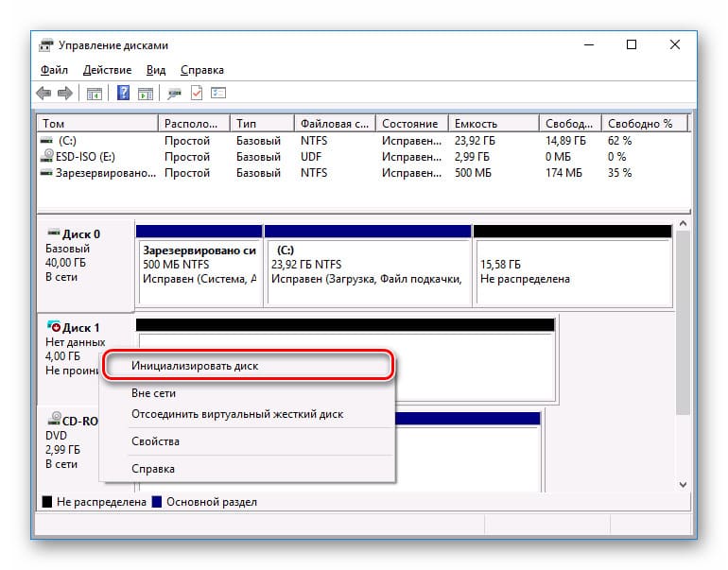Close the Disk Management window
The image size is (728, 570).
(x=675, y=45)
